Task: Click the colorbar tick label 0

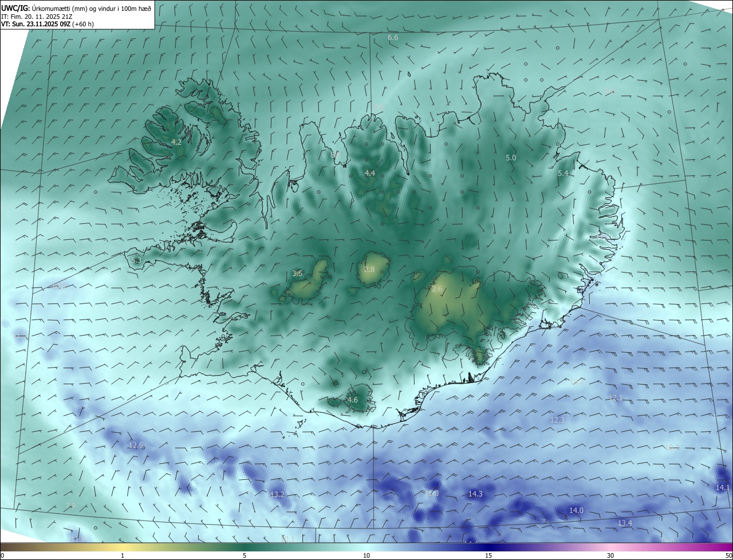Action: [2, 555]
